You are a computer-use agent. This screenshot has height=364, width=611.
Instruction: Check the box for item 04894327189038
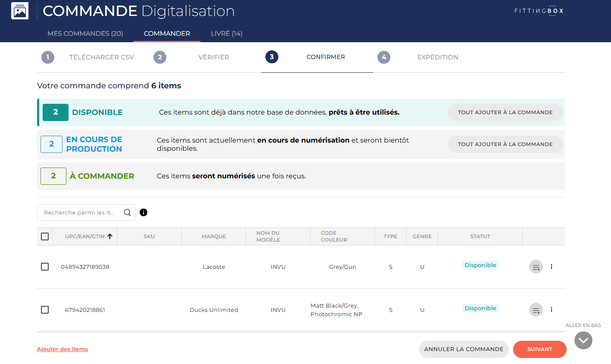[x=45, y=267]
